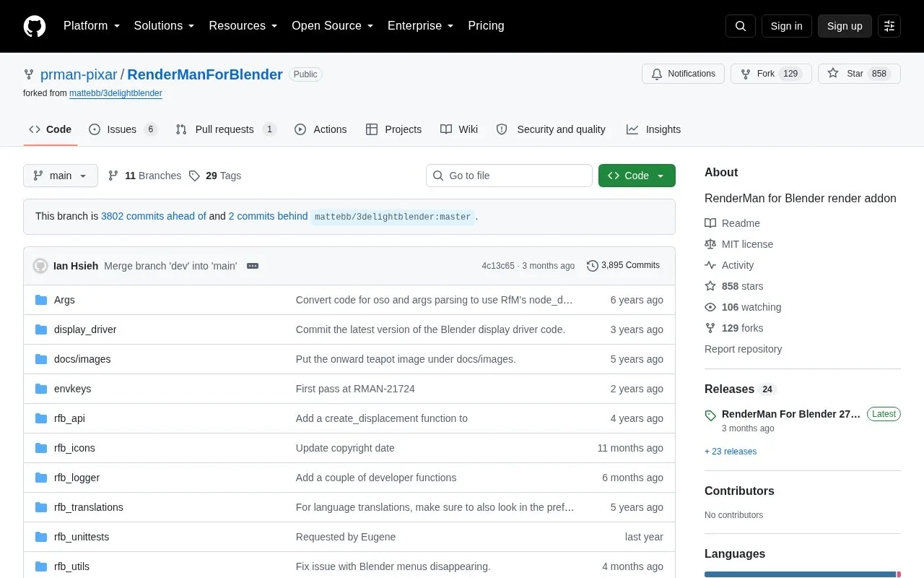Click the Report repository link
Screen dimensions: 924x578
tap(743, 349)
